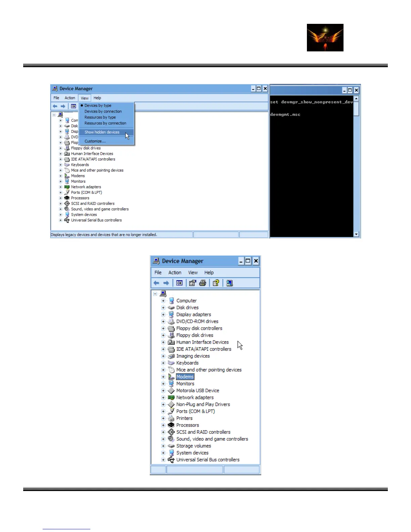Expand the Non-Plug and Play Drivers node
Image resolution: width=411 pixels, height=532 pixels.
(163, 404)
